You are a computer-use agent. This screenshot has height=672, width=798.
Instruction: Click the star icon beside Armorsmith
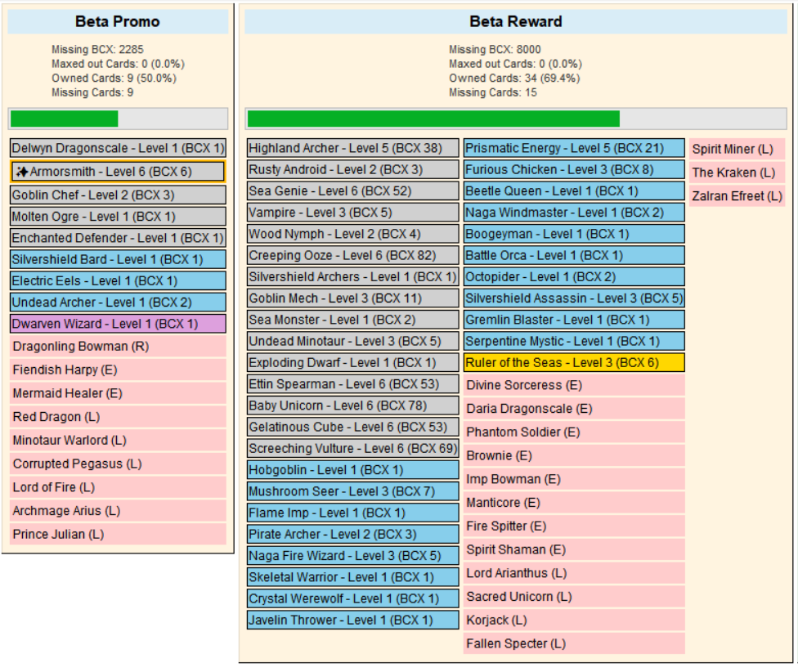[22, 172]
